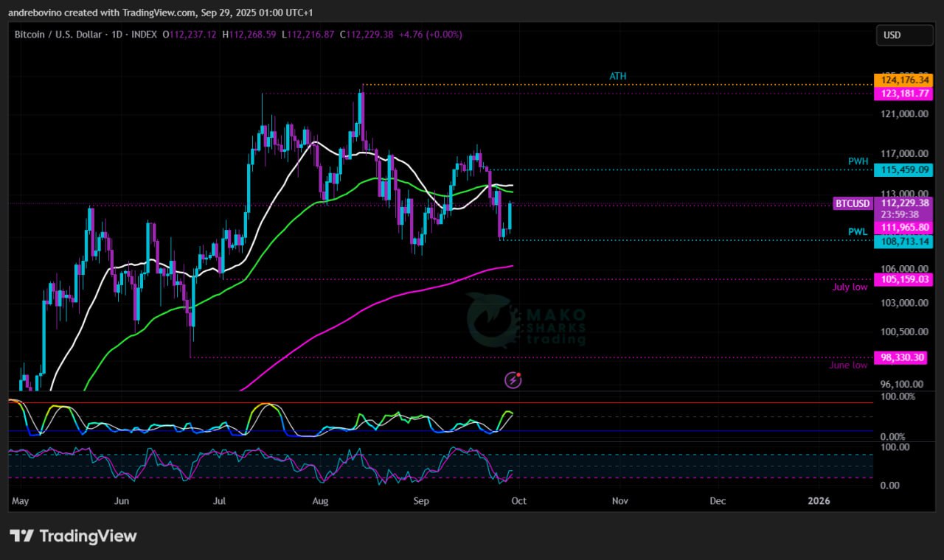Click the purple lightning event icon

(x=513, y=380)
